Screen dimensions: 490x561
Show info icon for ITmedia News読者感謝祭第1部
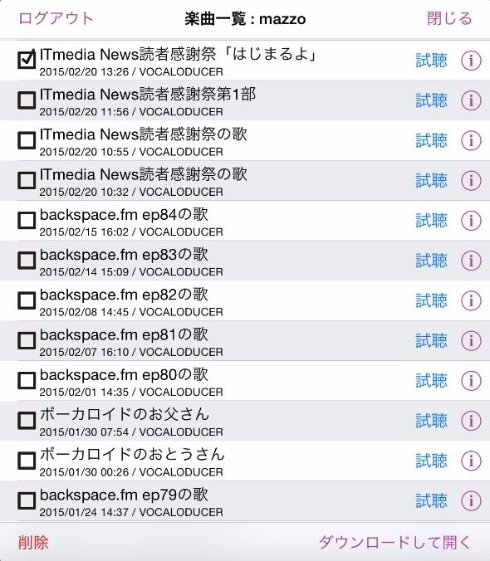471,101
